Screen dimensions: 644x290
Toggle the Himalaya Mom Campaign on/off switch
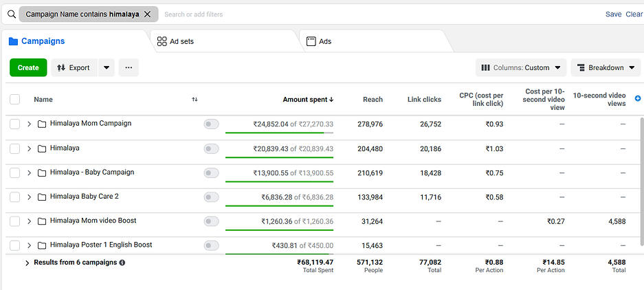pyautogui.click(x=211, y=124)
